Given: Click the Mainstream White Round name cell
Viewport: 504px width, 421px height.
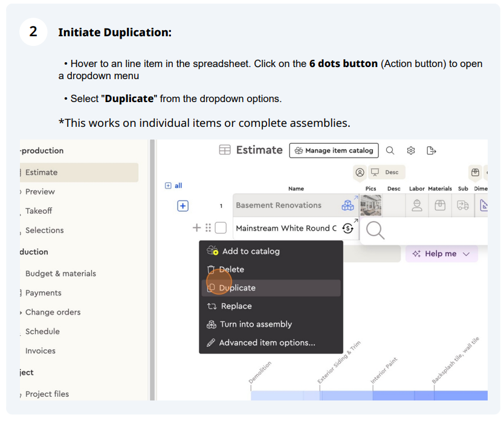Looking at the screenshot, I should pyautogui.click(x=286, y=228).
